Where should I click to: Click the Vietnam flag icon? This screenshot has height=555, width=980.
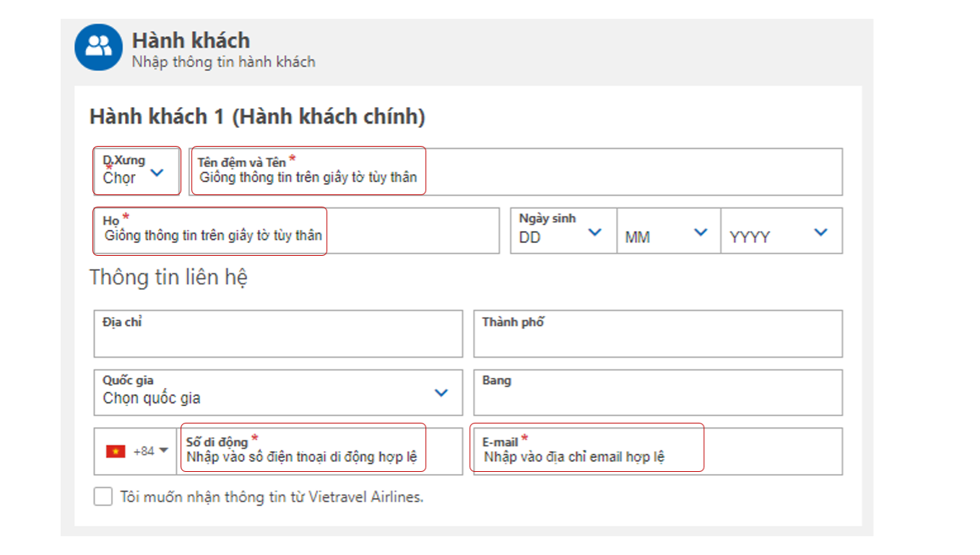click(115, 451)
